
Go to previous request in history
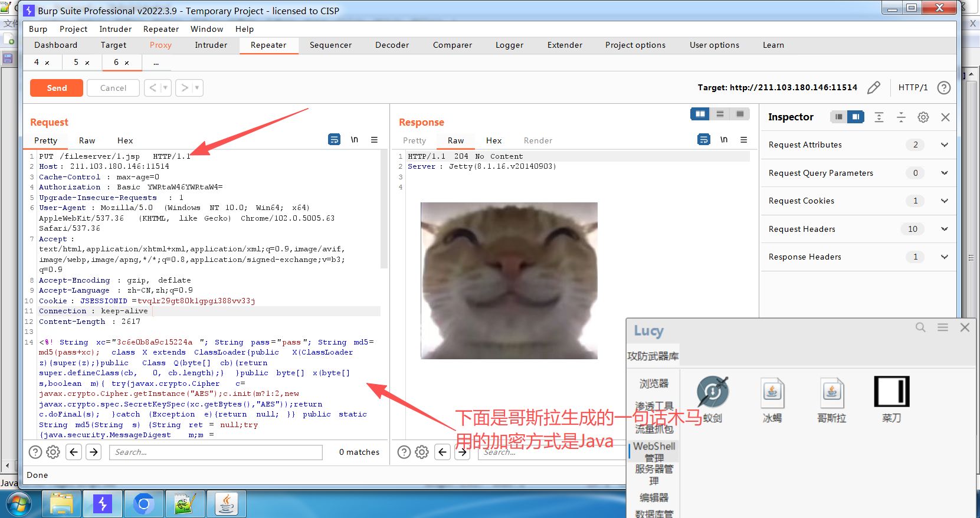click(153, 88)
